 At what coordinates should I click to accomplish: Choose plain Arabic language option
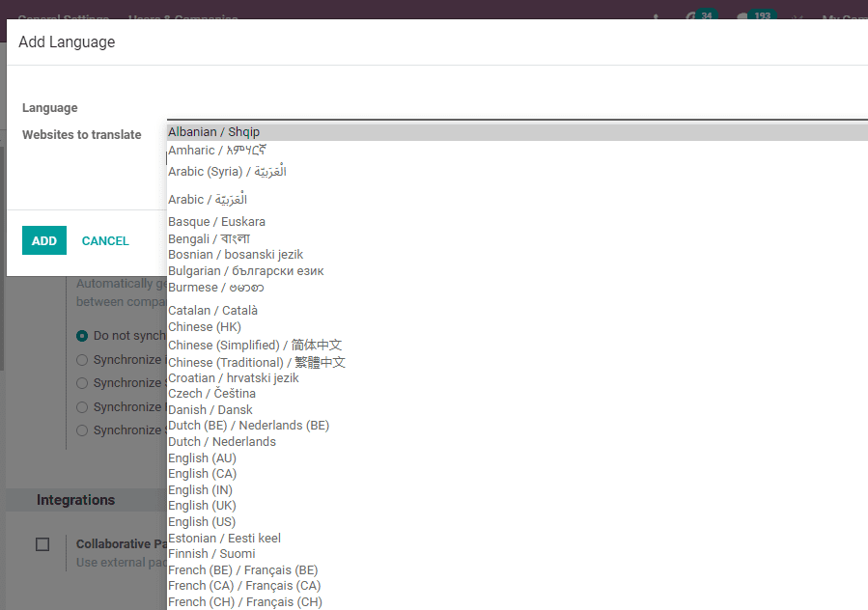pyautogui.click(x=518, y=199)
